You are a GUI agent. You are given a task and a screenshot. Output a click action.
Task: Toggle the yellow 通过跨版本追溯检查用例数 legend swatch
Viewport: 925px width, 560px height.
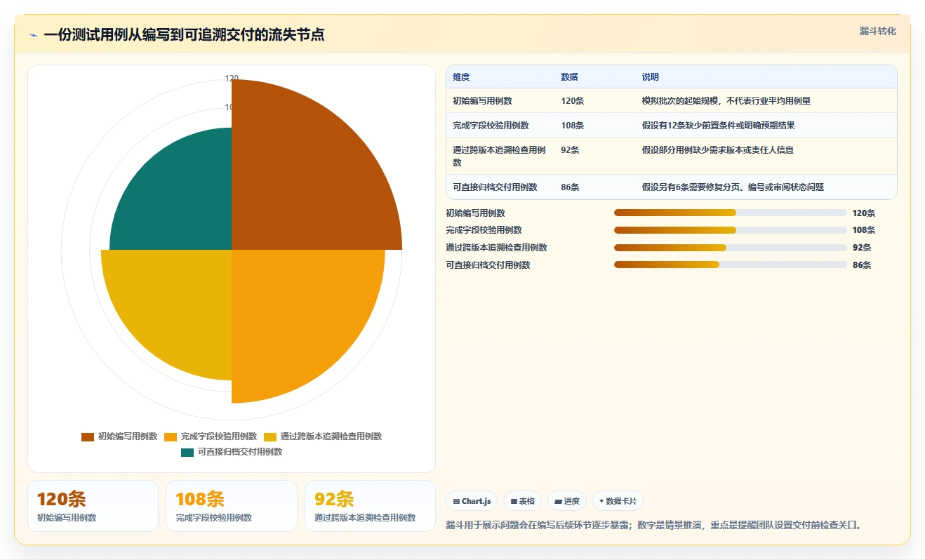tap(270, 436)
